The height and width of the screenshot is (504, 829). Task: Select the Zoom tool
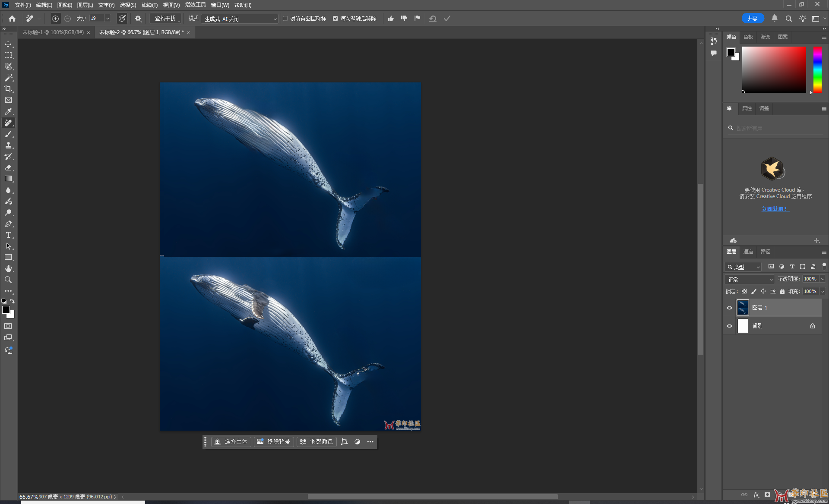[x=8, y=280]
